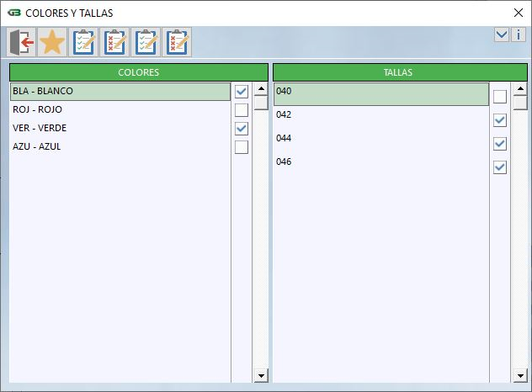Check the box for size 040
Screen dimensions: 532x392
point(500,97)
